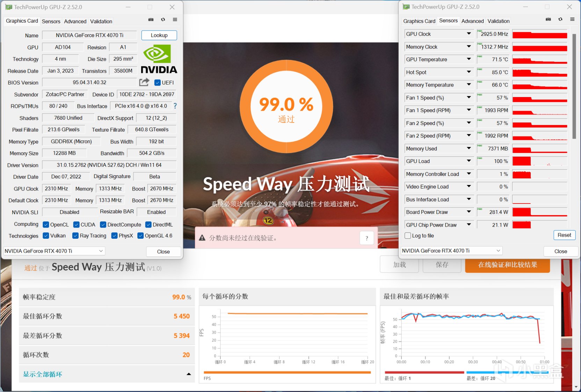
Task: Click the warning triangle icon beside validation notice
Action: [202, 238]
